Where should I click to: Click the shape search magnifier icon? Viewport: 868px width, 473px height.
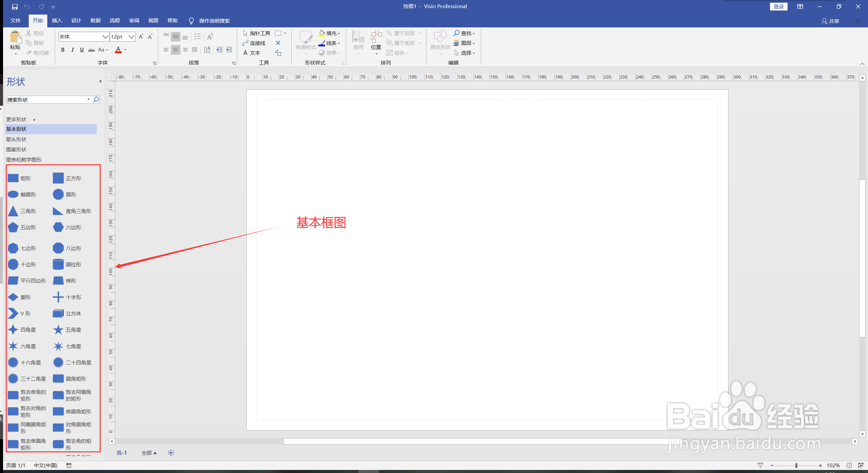tap(96, 99)
